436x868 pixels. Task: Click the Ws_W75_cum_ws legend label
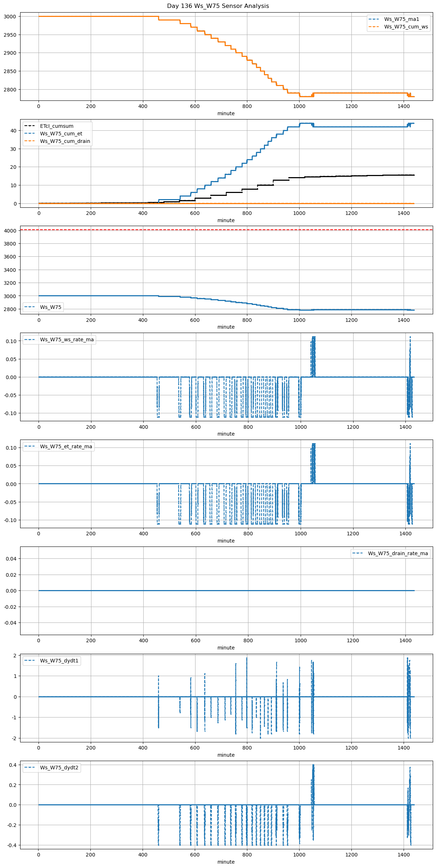[x=406, y=27]
